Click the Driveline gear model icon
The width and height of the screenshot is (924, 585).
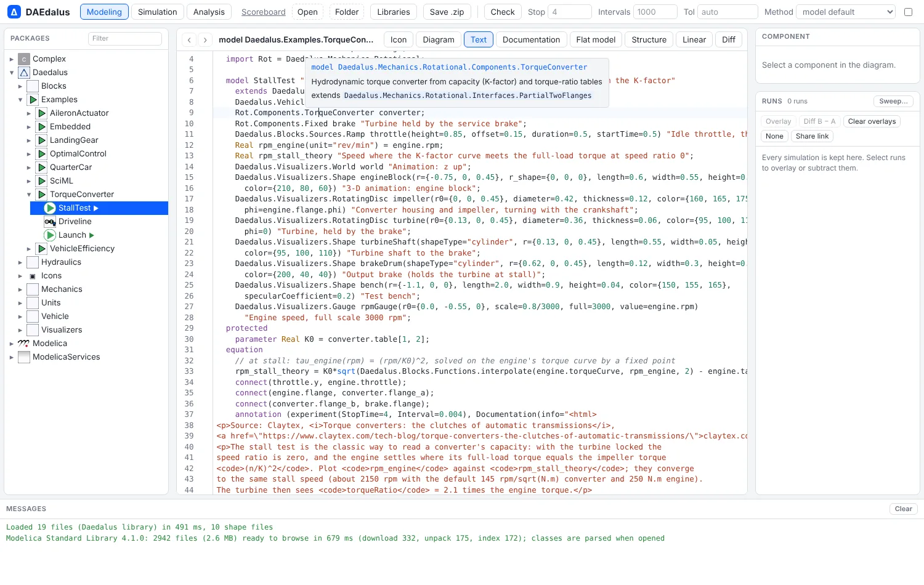(50, 222)
